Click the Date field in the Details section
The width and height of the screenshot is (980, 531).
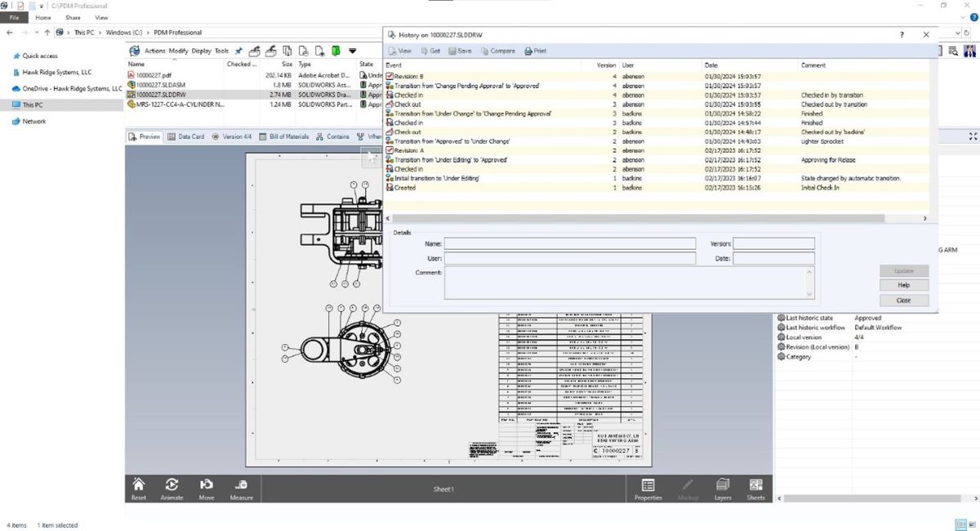773,258
